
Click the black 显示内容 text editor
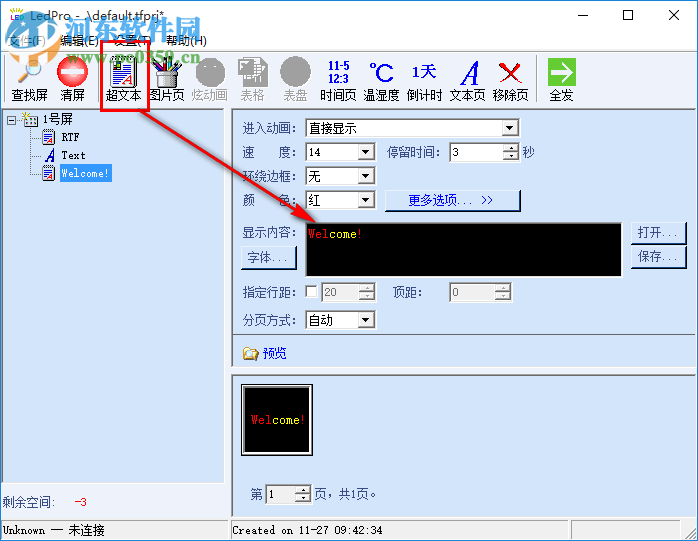[463, 250]
